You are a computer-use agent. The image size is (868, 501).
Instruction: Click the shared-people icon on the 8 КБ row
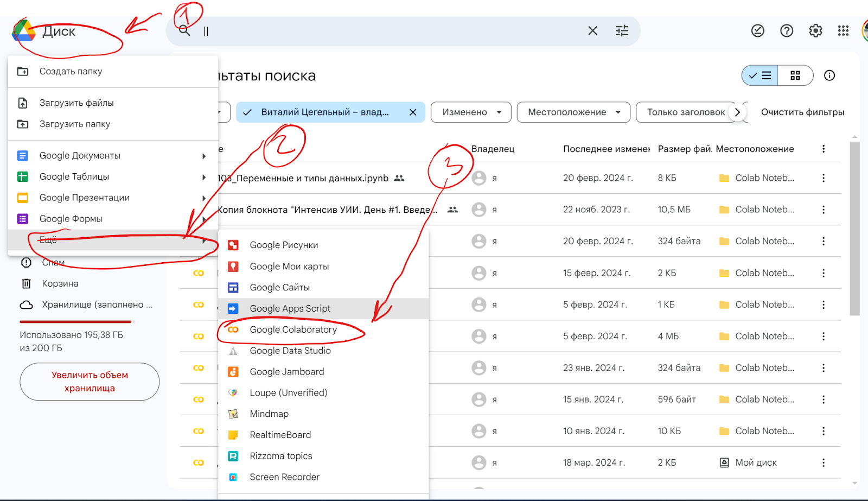[399, 178]
